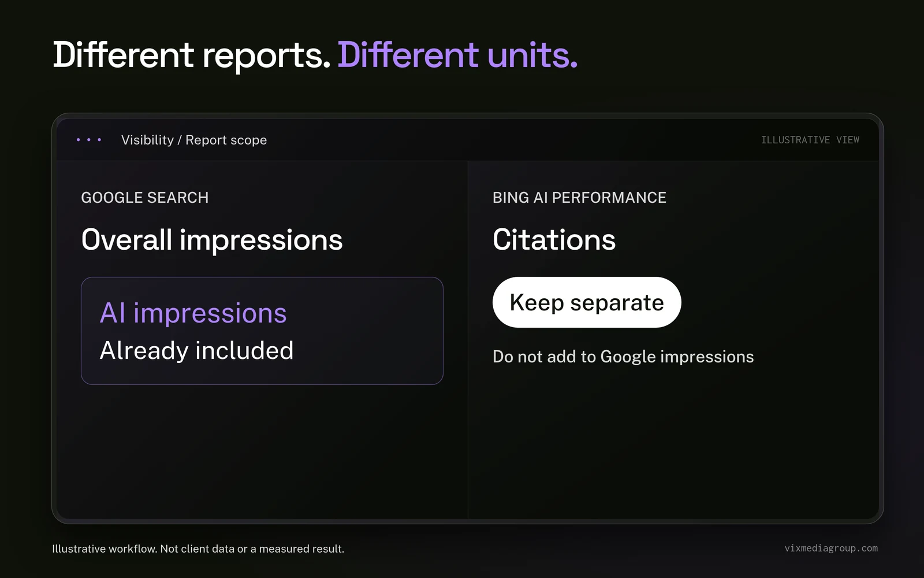Click the three purple dots in header

click(89, 140)
